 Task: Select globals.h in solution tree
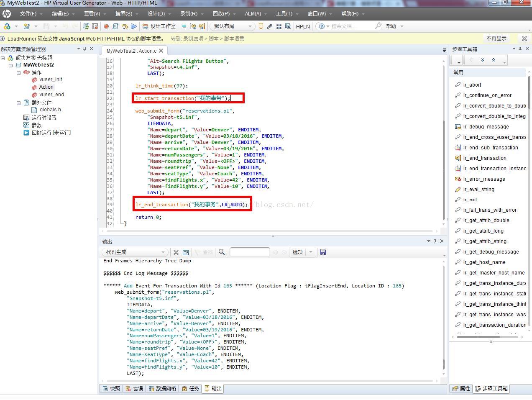[x=50, y=110]
